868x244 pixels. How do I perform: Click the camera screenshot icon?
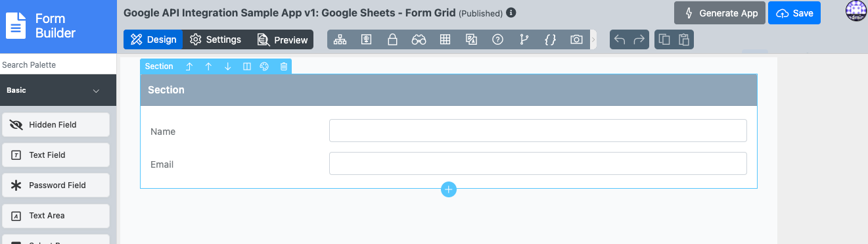(576, 39)
